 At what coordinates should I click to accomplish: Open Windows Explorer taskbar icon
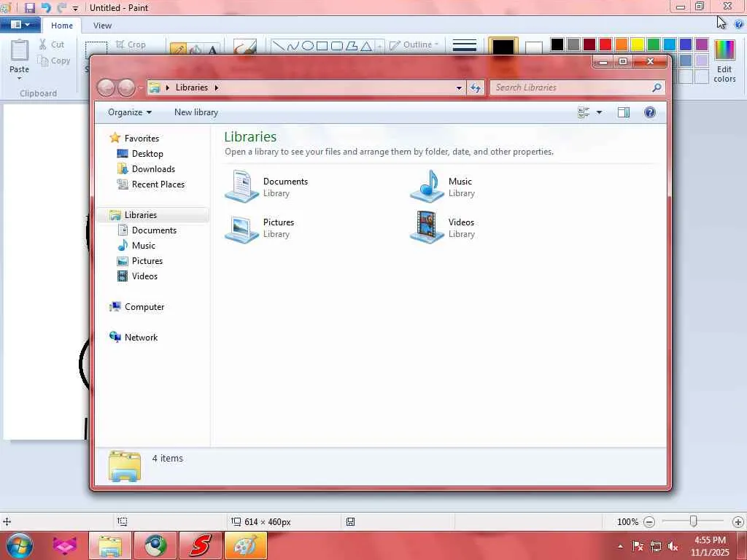110,545
